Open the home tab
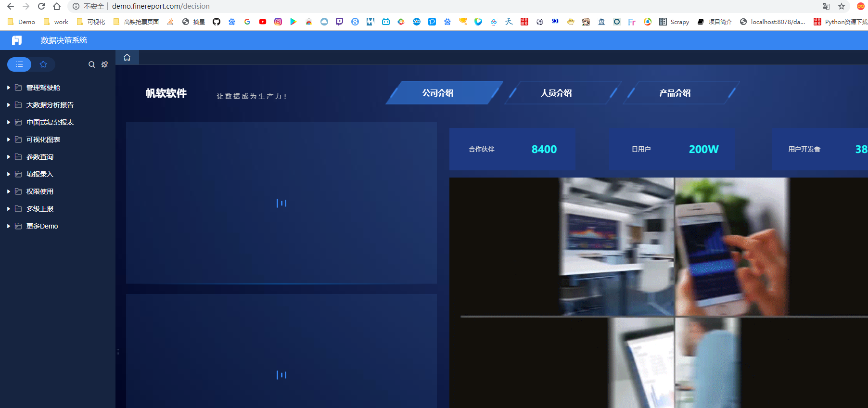 pyautogui.click(x=127, y=57)
